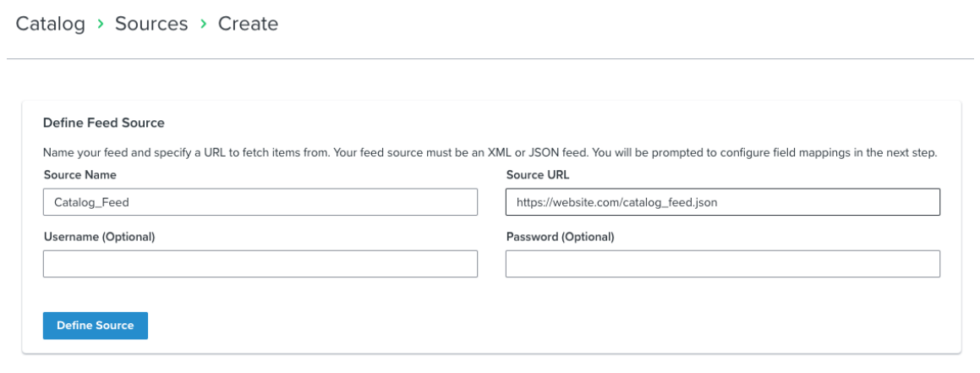Select the Username (Optional) text box

[260, 264]
